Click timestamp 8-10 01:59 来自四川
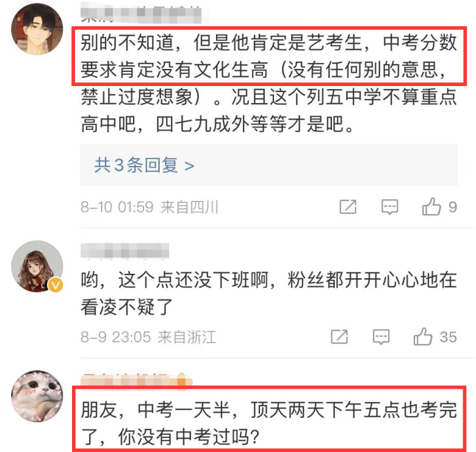476x452 pixels. 149,207
